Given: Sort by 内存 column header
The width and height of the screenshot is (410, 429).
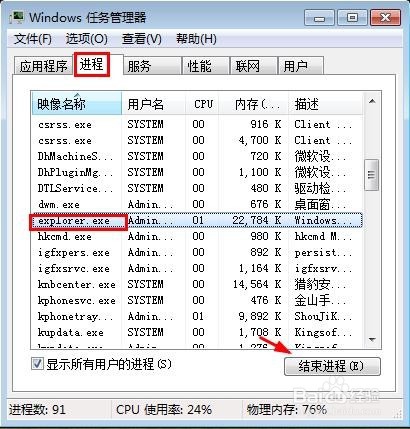Looking at the screenshot, I should (254, 104).
